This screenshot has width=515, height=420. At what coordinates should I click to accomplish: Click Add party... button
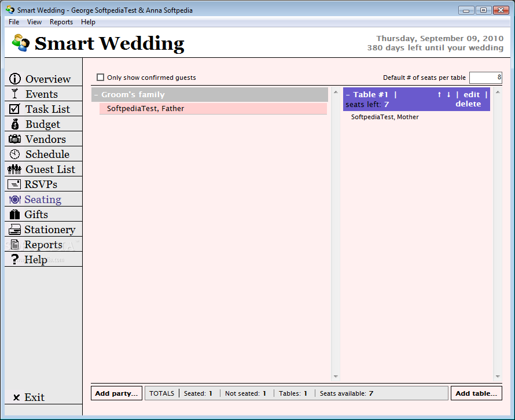pyautogui.click(x=116, y=393)
